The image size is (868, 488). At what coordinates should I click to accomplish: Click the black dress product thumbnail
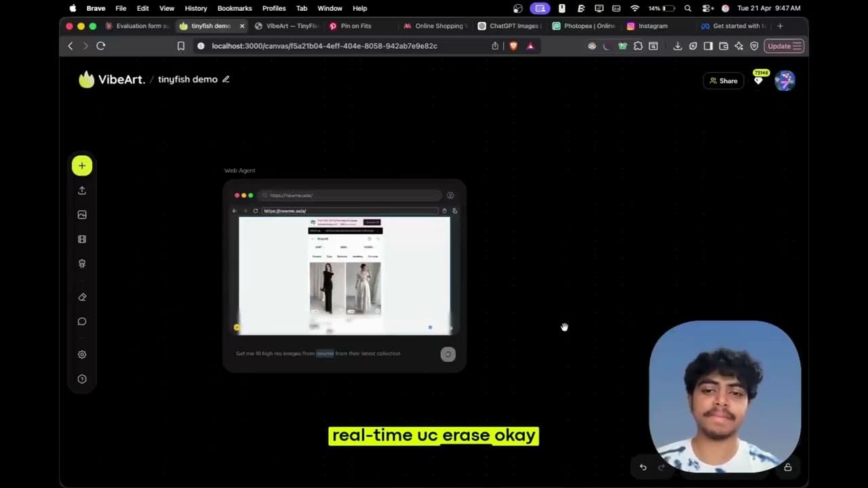click(327, 289)
